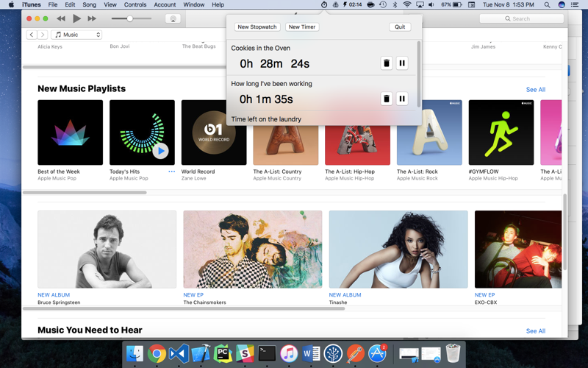Image resolution: width=588 pixels, height=368 pixels.
Task: Open Microsoft Word from the Dock
Action: (311, 353)
